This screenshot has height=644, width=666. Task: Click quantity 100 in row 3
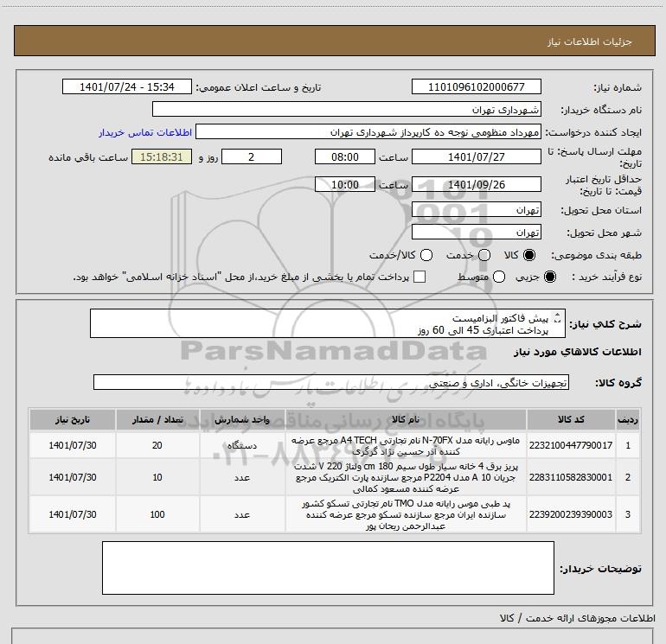tap(157, 514)
